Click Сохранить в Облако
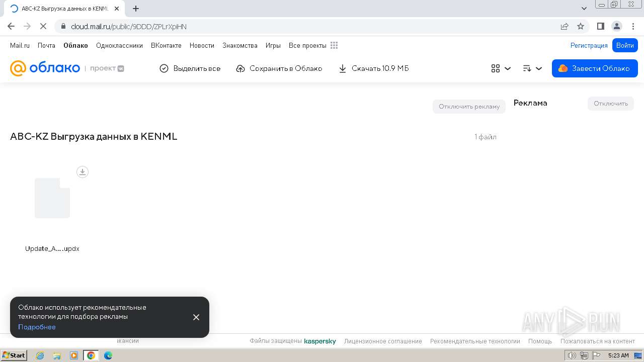This screenshot has width=644, height=362. pos(279,68)
